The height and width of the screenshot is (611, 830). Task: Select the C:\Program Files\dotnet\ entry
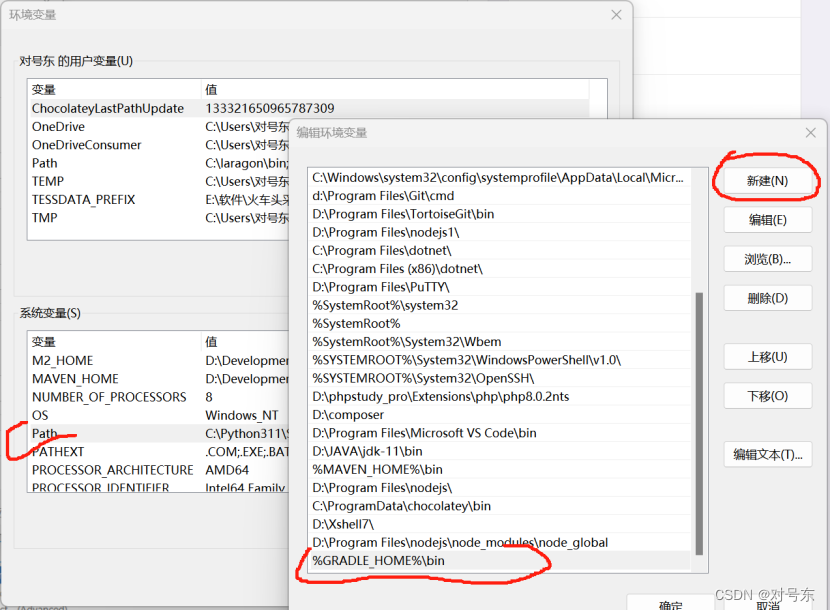[499, 250]
